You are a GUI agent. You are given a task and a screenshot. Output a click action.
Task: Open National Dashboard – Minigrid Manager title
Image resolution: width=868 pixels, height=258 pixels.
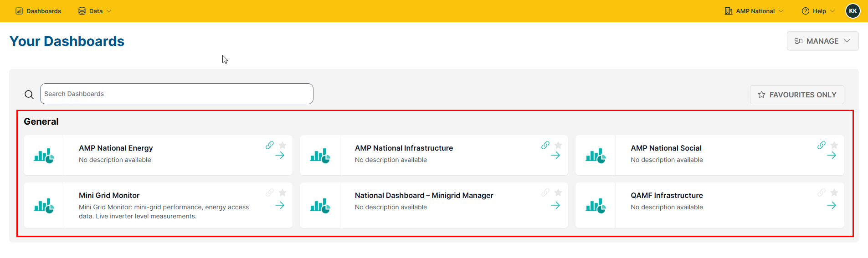[424, 195]
